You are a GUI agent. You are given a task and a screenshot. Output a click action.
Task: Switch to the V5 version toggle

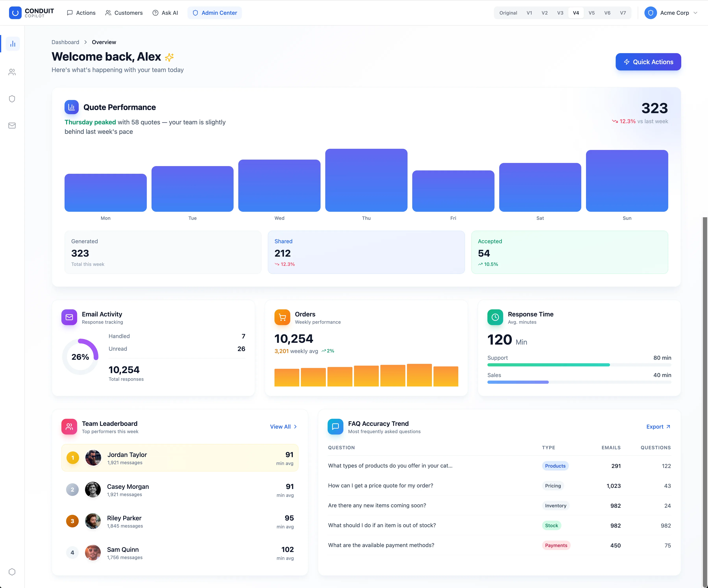(x=592, y=13)
